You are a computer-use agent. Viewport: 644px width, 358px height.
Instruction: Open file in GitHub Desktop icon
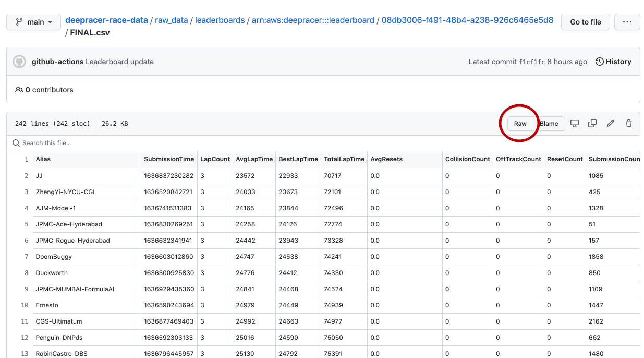click(575, 124)
